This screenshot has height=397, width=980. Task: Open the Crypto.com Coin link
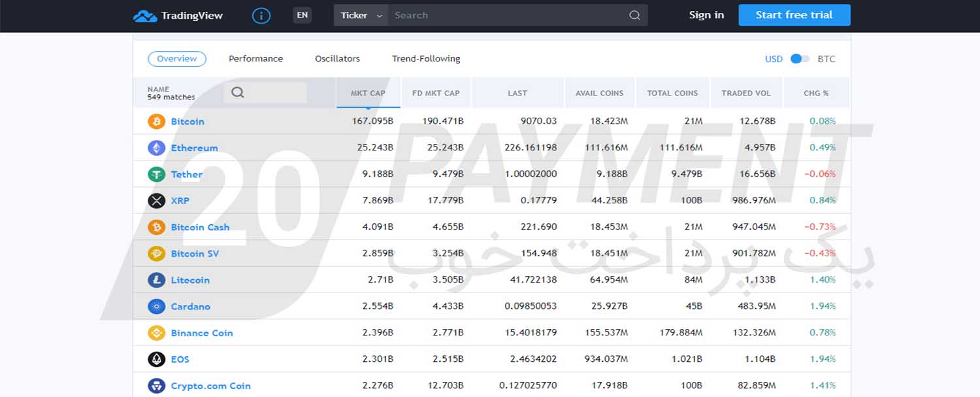click(210, 386)
